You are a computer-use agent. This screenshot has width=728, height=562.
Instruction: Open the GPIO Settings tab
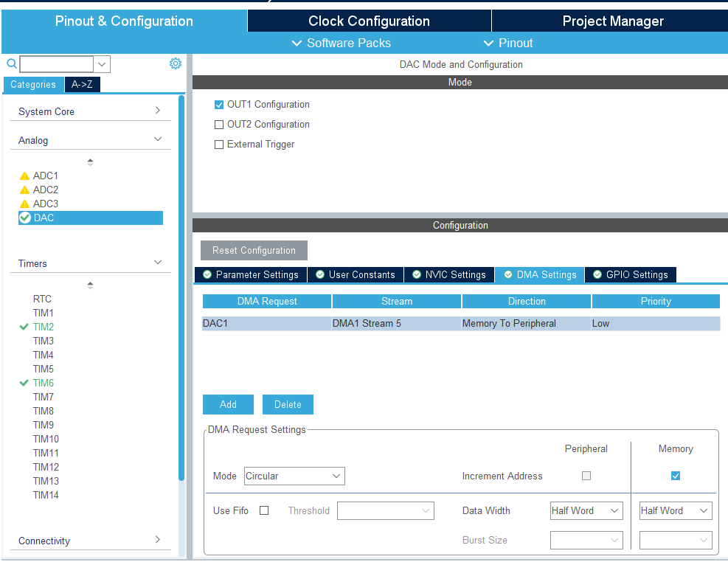631,275
